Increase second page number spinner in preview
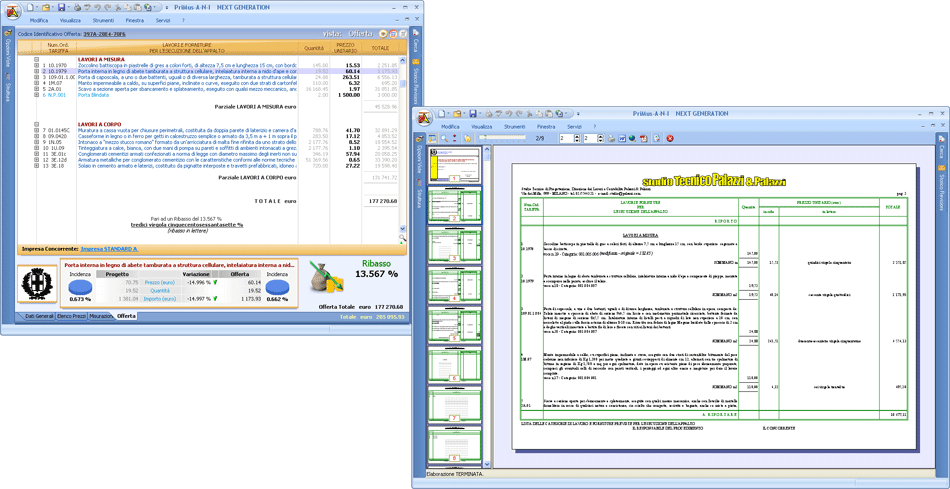This screenshot has width=950, height=489. tap(600, 136)
